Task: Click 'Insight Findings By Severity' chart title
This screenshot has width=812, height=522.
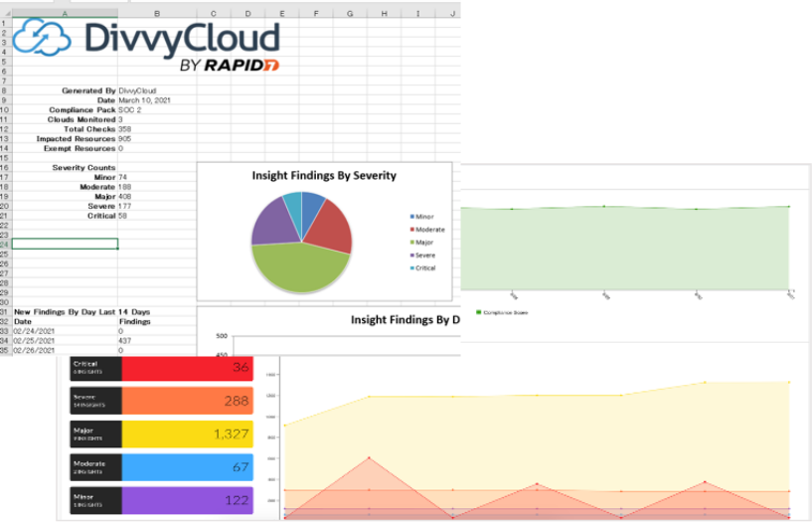Action: 324,176
